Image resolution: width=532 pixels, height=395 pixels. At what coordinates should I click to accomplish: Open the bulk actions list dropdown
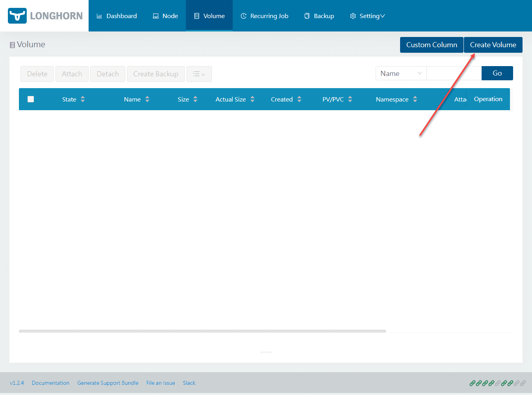coord(199,74)
